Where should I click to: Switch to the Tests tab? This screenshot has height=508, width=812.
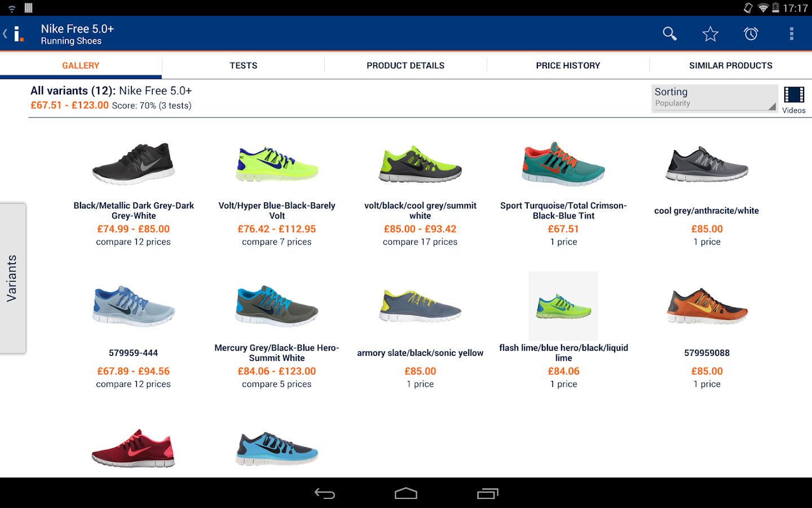244,65
